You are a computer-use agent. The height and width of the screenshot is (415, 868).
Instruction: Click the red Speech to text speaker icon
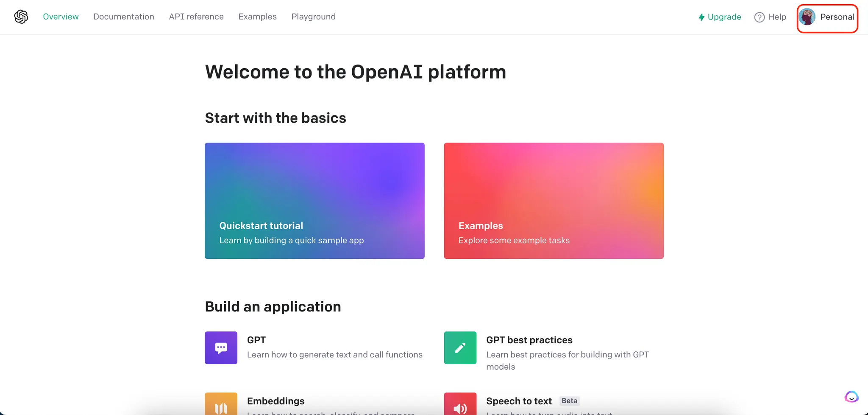click(x=460, y=404)
